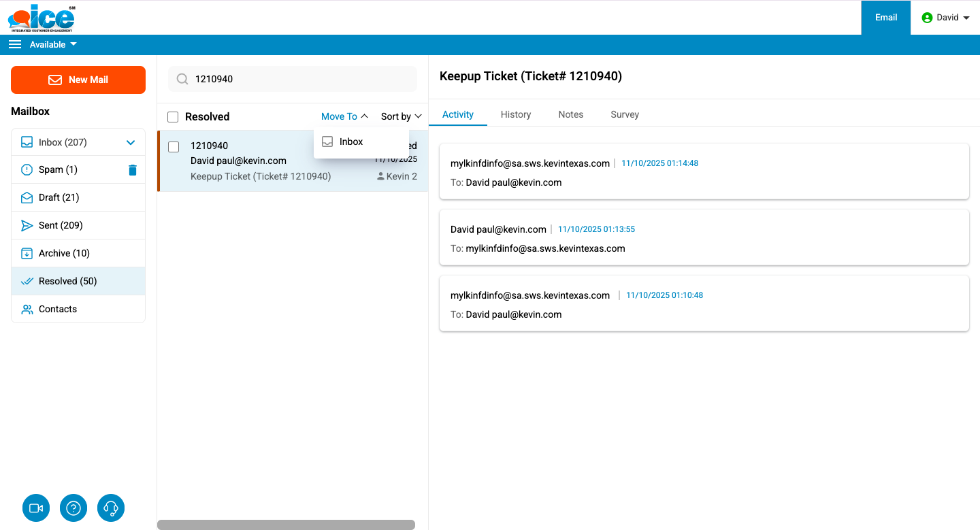
Task: Tick the Resolved select-all checkbox
Action: point(173,117)
